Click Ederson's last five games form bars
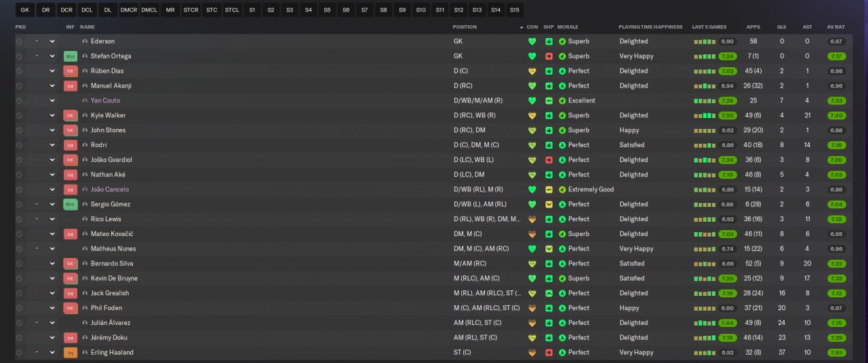The width and height of the screenshot is (868, 363). [x=705, y=41]
